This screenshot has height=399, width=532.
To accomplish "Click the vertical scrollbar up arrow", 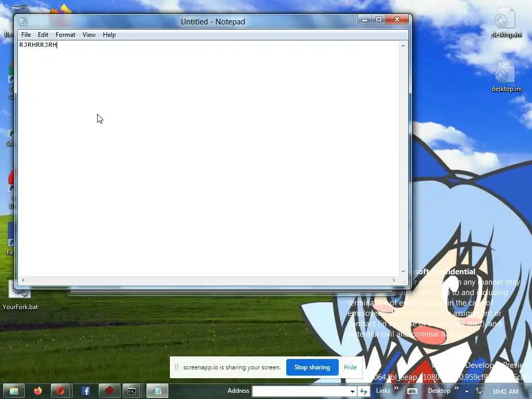I will [x=403, y=46].
